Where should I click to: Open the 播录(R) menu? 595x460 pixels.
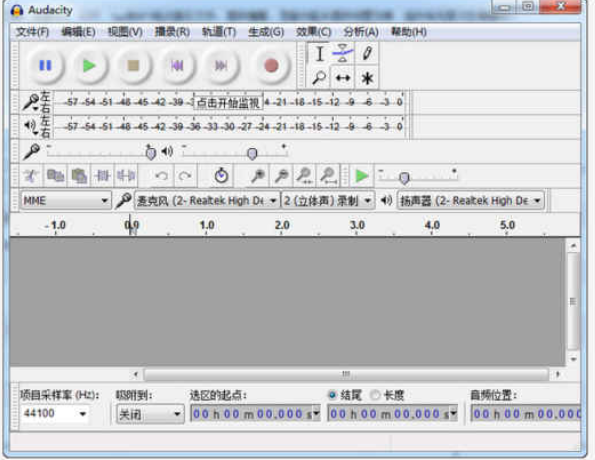(172, 32)
